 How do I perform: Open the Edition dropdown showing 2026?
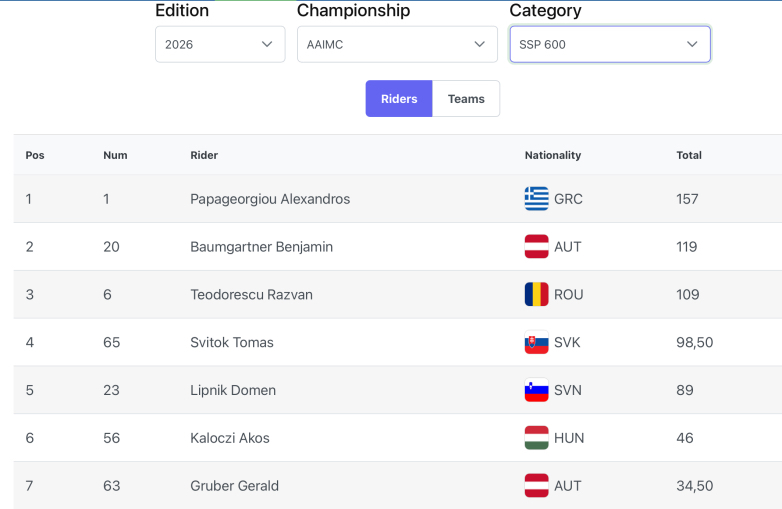coord(220,44)
